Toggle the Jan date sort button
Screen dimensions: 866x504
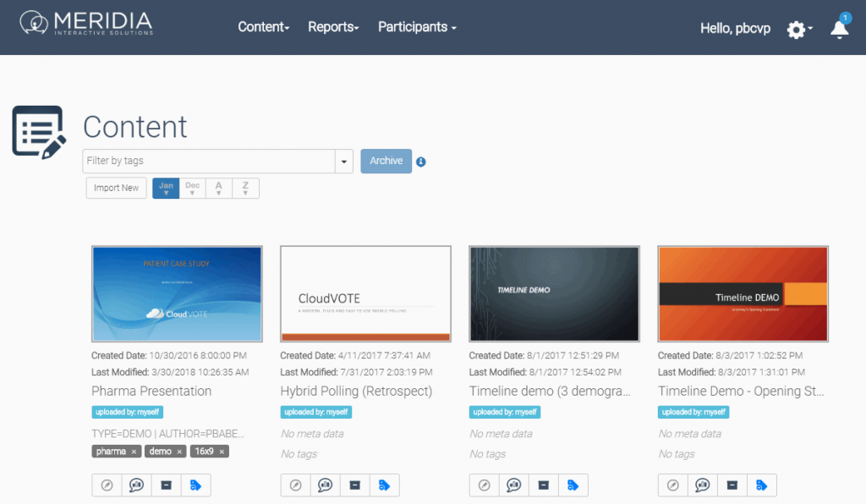166,188
